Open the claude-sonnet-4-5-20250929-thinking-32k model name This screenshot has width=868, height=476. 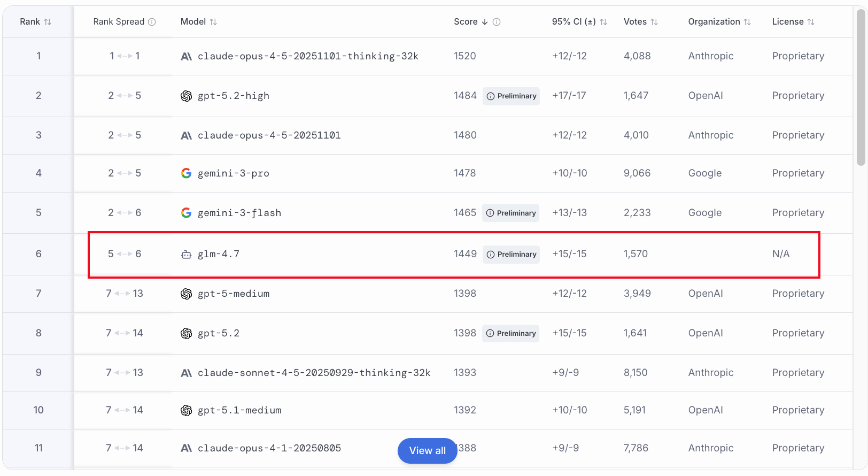tap(314, 373)
